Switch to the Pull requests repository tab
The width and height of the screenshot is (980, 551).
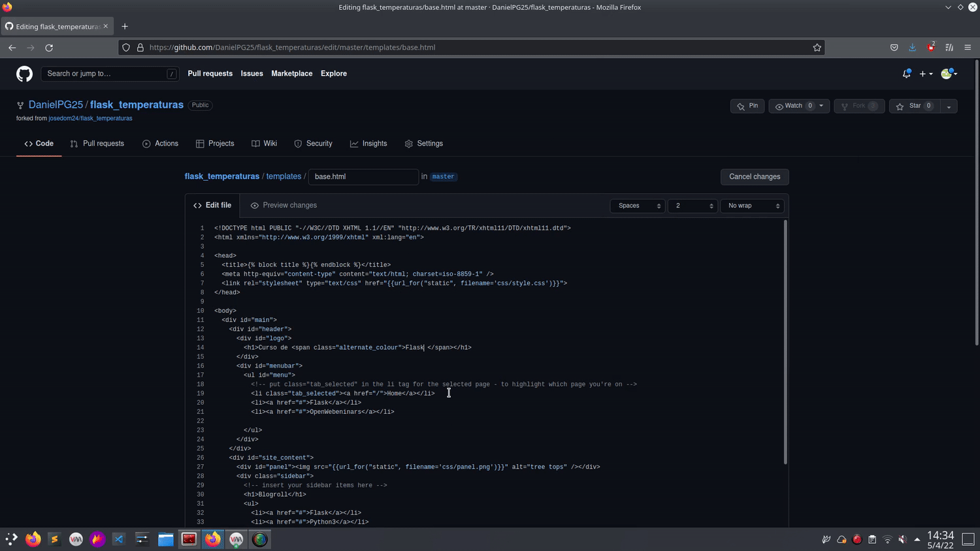click(x=97, y=144)
